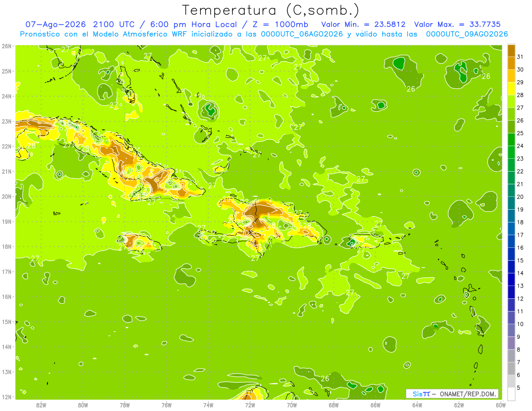Screen dimensions: 532x411
Task: Click the color scale label "15"
Action: (x=520, y=260)
